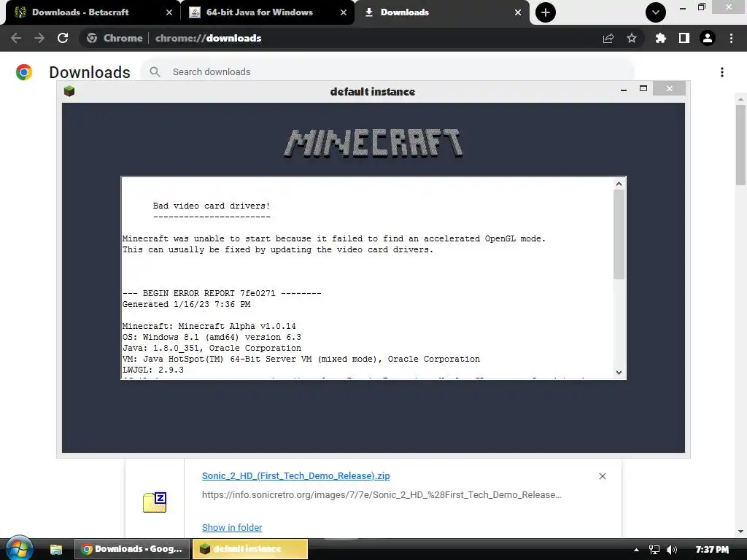Viewport: 747px width, 560px height.
Task: Click the 'Java: 1.8.0_351' line
Action: click(212, 348)
